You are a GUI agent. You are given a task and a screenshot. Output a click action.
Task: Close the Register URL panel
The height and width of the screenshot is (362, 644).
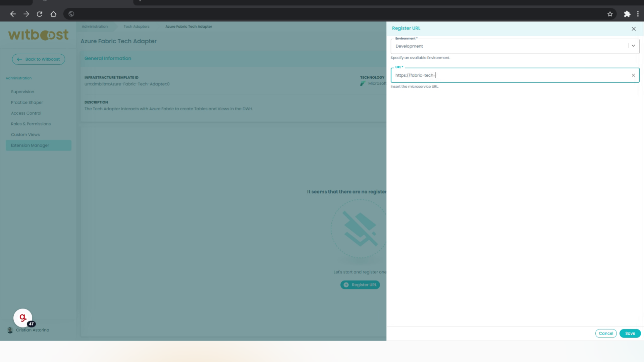(634, 29)
